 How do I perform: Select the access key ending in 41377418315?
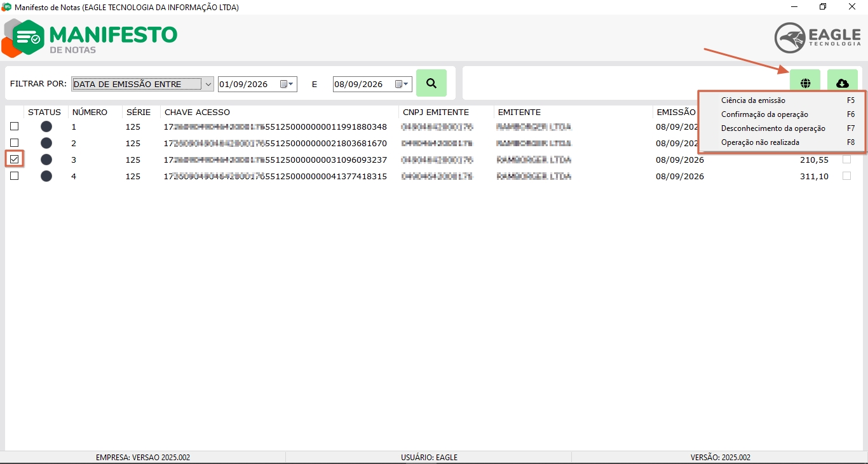pyautogui.click(x=276, y=176)
